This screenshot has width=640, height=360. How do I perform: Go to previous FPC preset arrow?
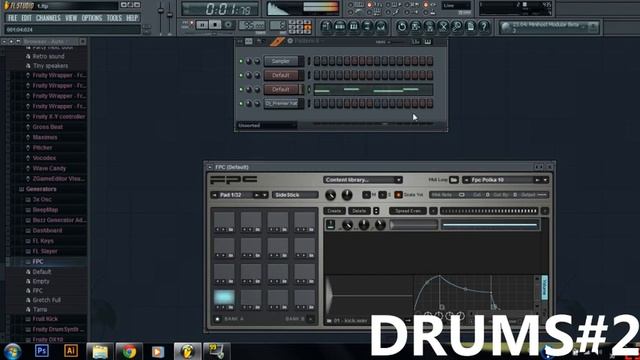point(467,180)
